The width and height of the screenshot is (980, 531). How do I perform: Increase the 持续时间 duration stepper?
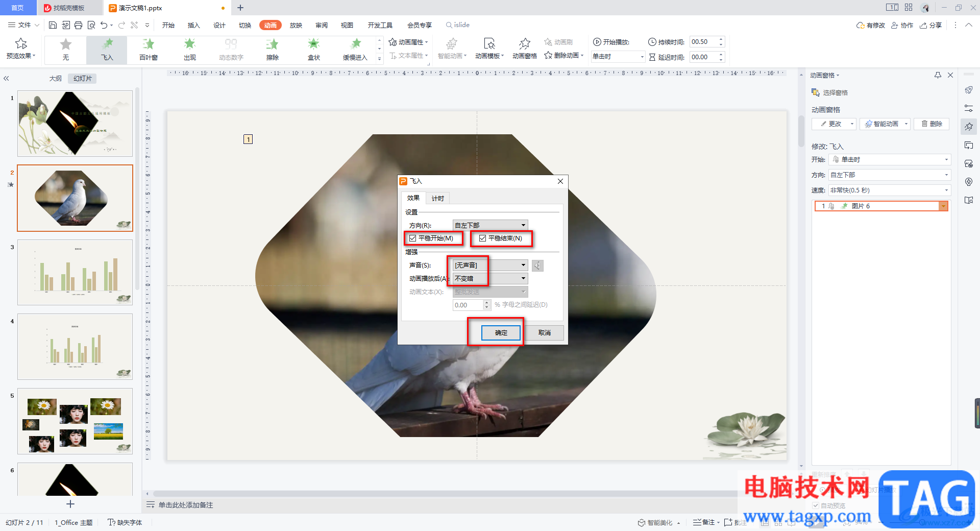point(721,39)
